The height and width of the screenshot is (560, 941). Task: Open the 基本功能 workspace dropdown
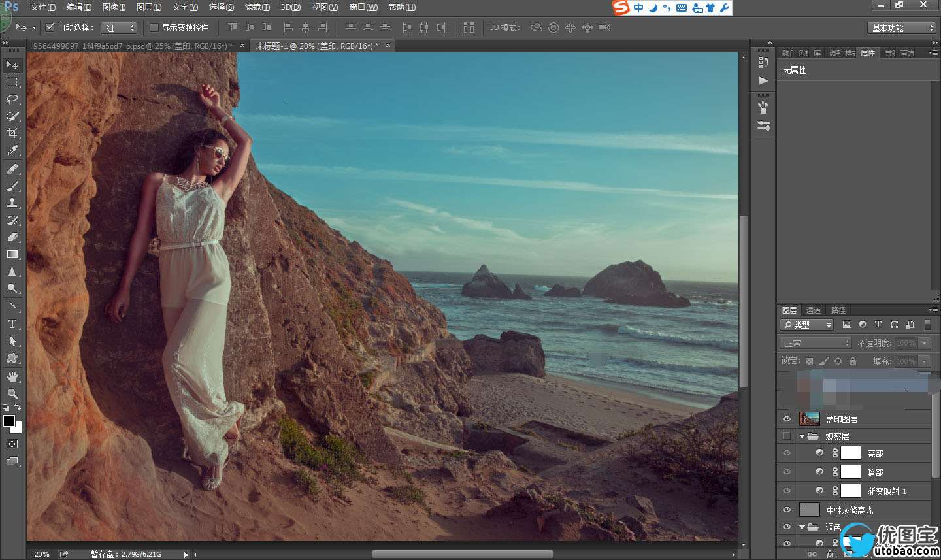pyautogui.click(x=902, y=28)
